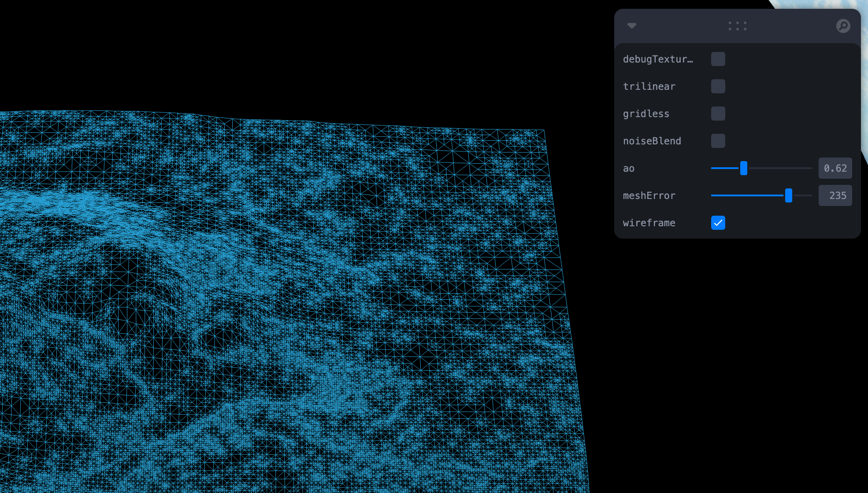Click the meshError value field 235
The height and width of the screenshot is (493, 868).
click(835, 195)
